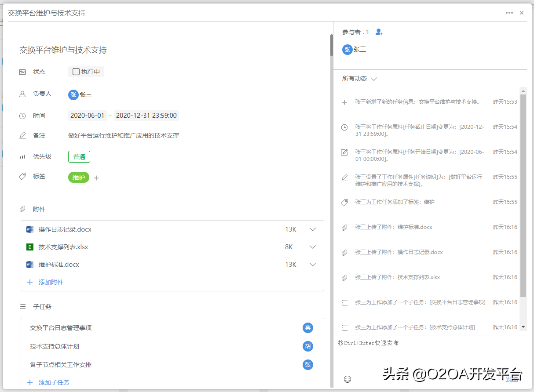Screen dimensions: 534x392
Task: Click the plus icon next to 维护 tag
Action: coord(96,178)
